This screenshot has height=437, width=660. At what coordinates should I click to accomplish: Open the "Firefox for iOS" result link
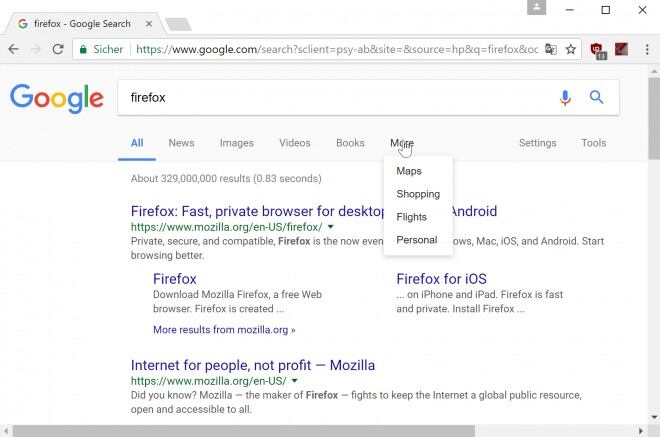point(441,279)
